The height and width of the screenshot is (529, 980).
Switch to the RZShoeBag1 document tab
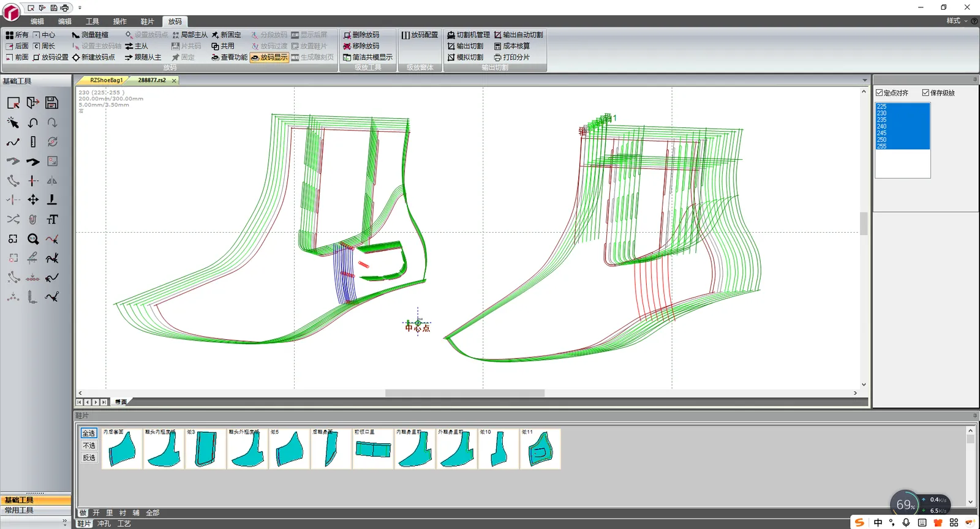tap(106, 80)
